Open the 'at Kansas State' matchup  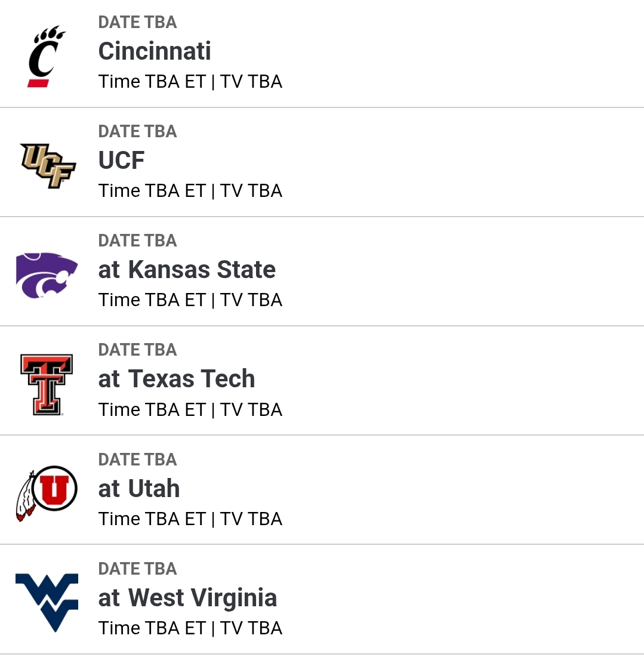(187, 270)
